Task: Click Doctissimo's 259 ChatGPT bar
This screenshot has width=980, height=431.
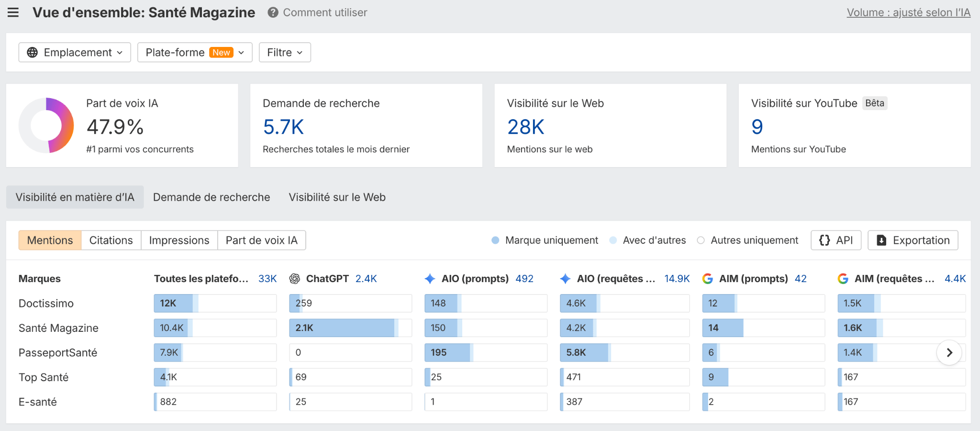Action: tap(351, 303)
